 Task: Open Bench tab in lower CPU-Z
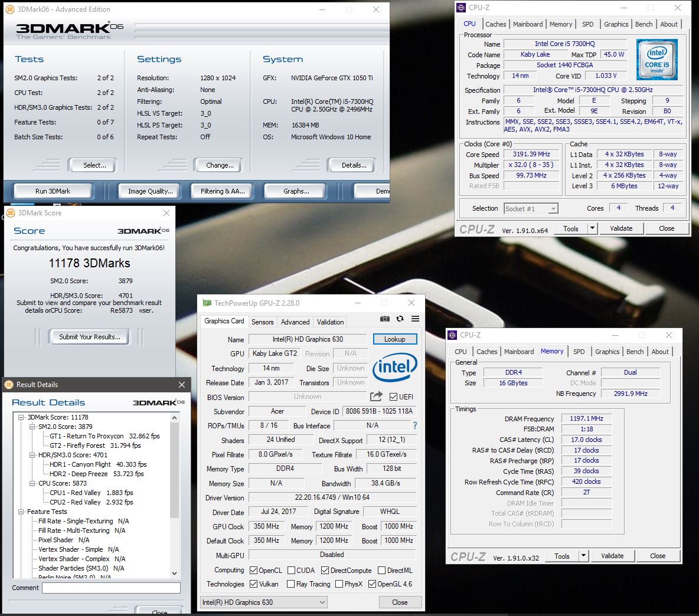pos(635,352)
